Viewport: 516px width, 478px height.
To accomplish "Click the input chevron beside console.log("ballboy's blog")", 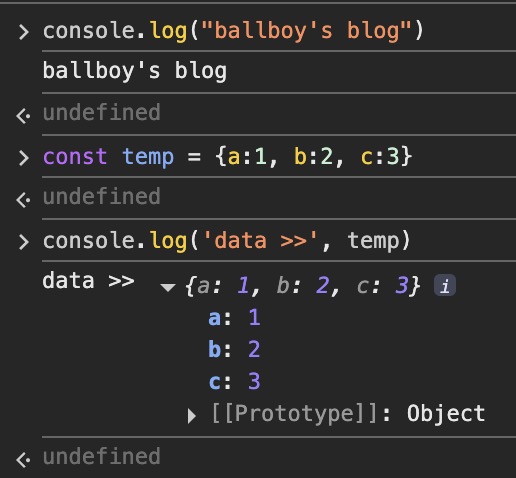I will tap(23, 32).
